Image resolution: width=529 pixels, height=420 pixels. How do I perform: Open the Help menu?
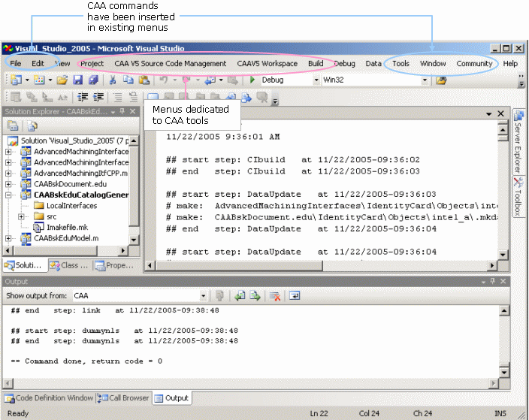click(510, 63)
